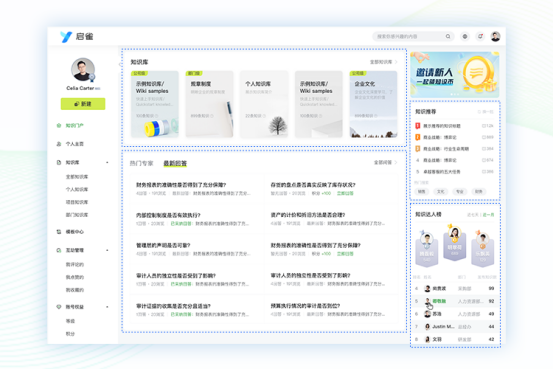Click the 知识库 document icon in sidebar

click(x=59, y=162)
